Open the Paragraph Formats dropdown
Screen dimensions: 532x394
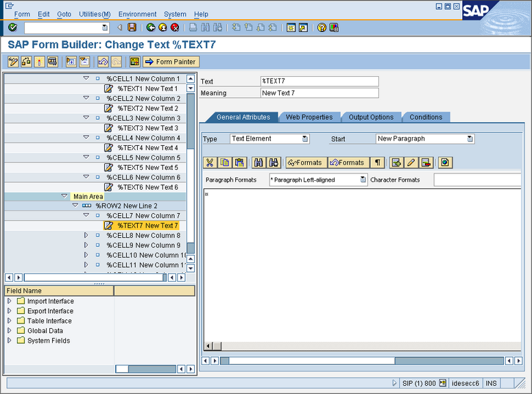point(363,180)
